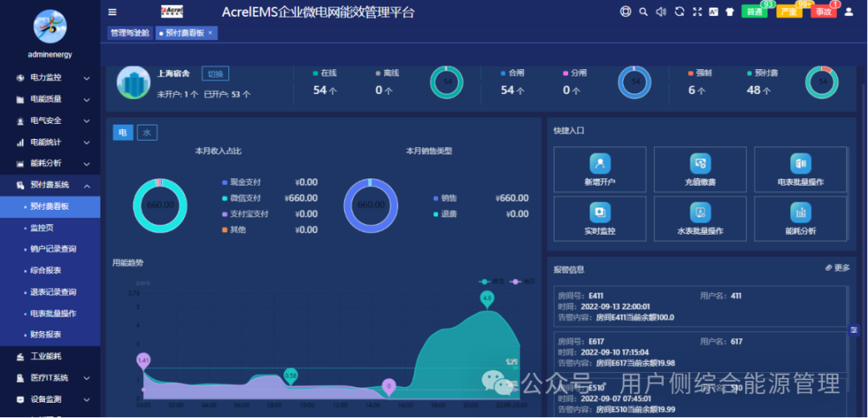Click the alarm sound speaker icon
Screen dimensions: 868x418
661,12
